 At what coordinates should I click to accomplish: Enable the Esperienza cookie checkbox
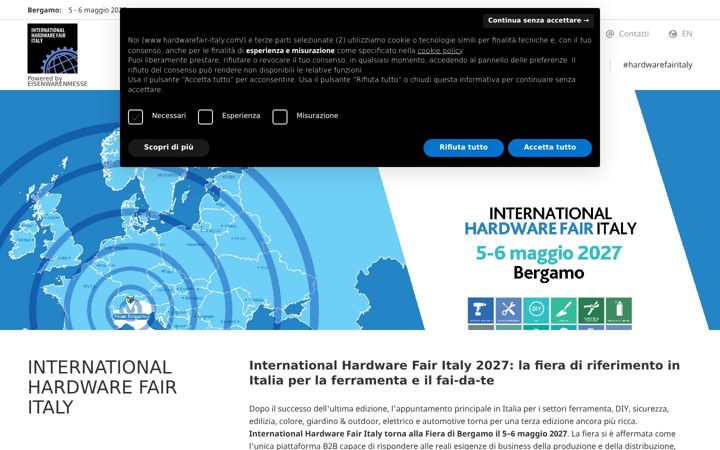coord(205,117)
